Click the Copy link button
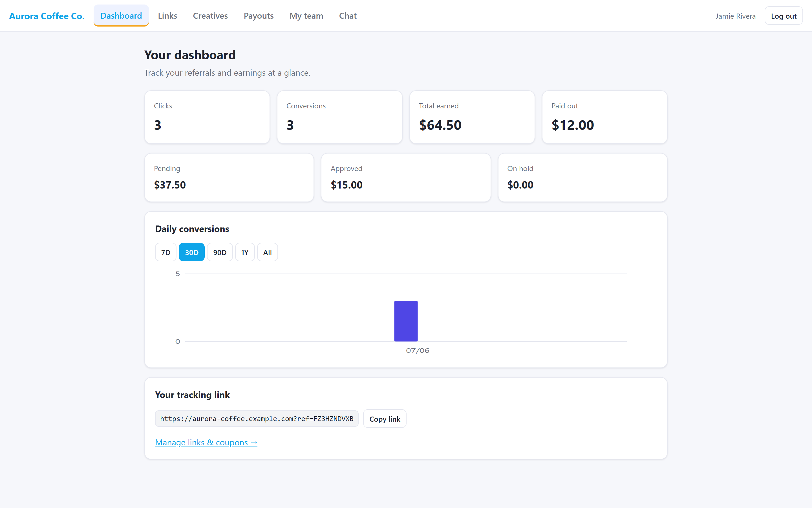Screen dimensions: 812x508 (385, 419)
